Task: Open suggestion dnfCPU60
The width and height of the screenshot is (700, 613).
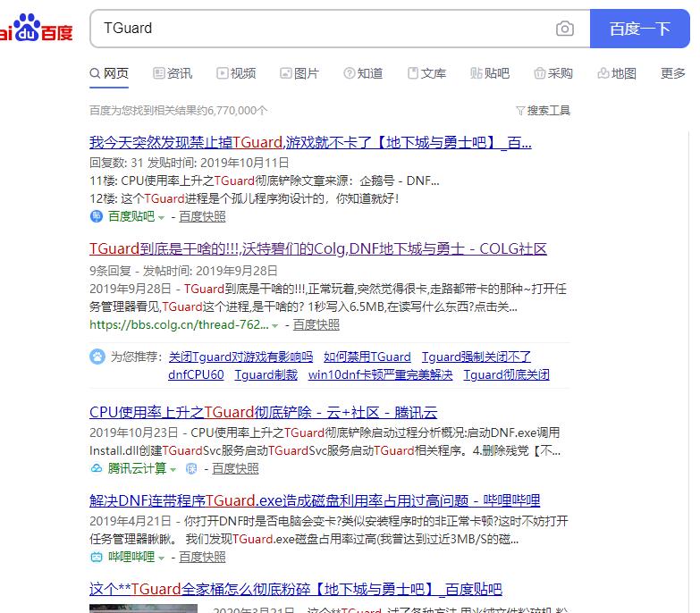Action: point(196,374)
